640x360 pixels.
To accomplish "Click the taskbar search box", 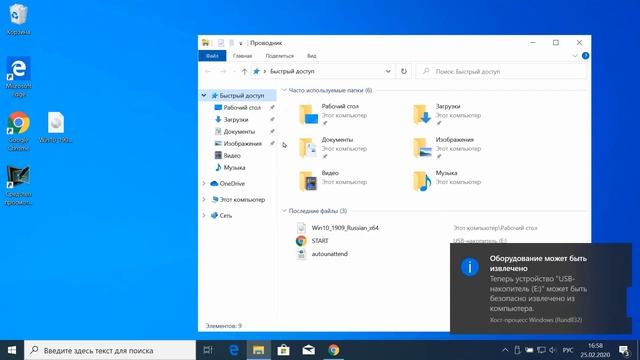I will 110,350.
